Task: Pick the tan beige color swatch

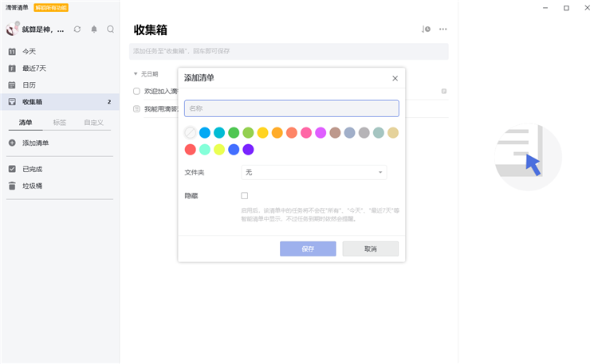Action: pyautogui.click(x=393, y=133)
